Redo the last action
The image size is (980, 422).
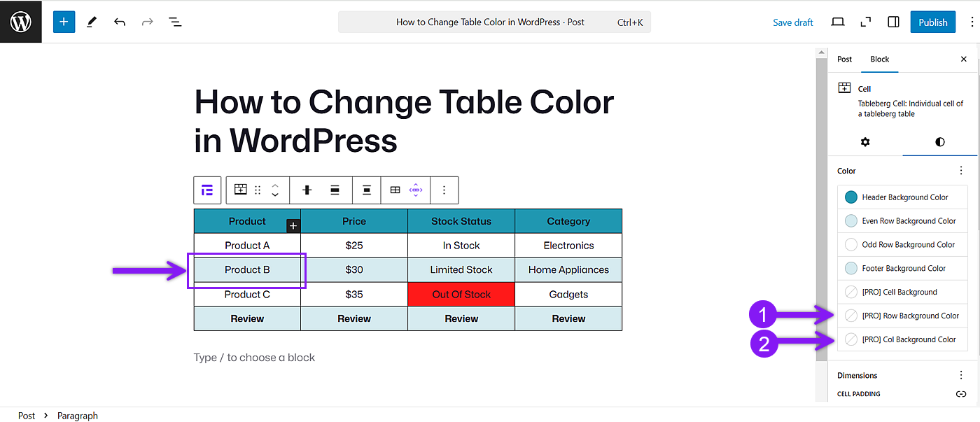click(x=147, y=22)
